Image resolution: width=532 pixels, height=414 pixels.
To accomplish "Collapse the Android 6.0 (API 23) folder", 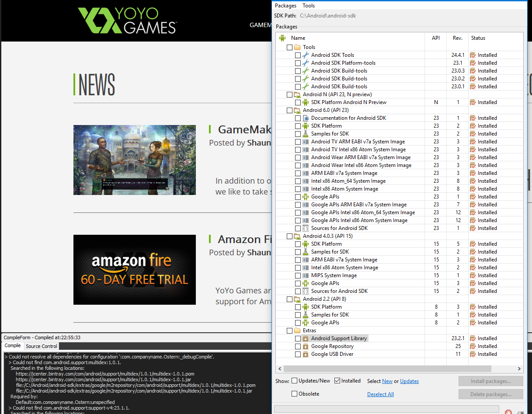I will click(297, 110).
